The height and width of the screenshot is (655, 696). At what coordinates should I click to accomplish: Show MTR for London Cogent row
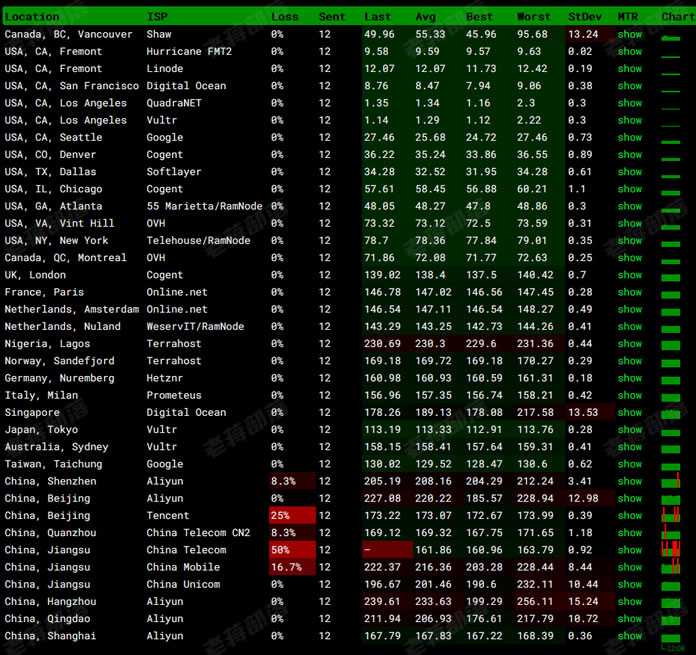point(629,275)
